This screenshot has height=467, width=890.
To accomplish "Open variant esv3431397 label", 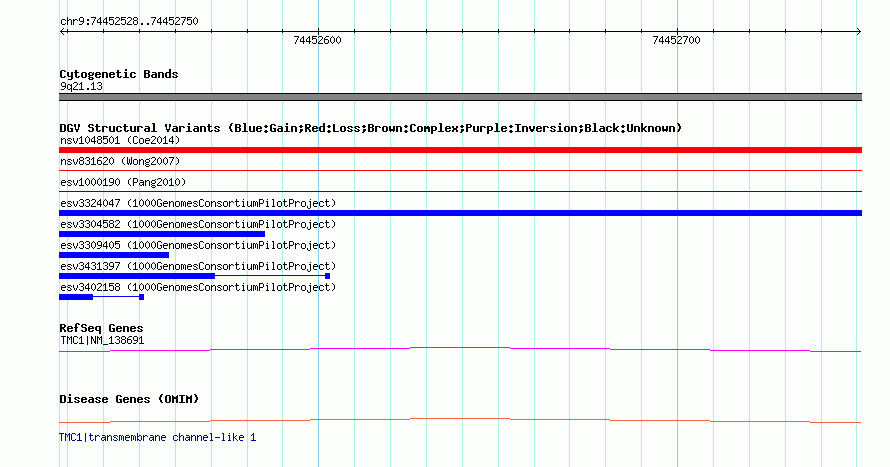I will tap(198, 266).
